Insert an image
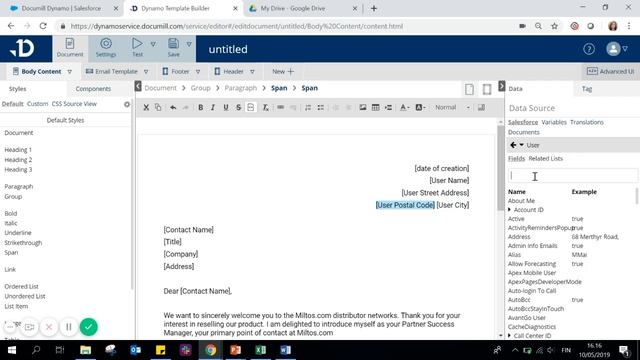Image resolution: width=640 pixels, height=360 pixels. (362, 107)
